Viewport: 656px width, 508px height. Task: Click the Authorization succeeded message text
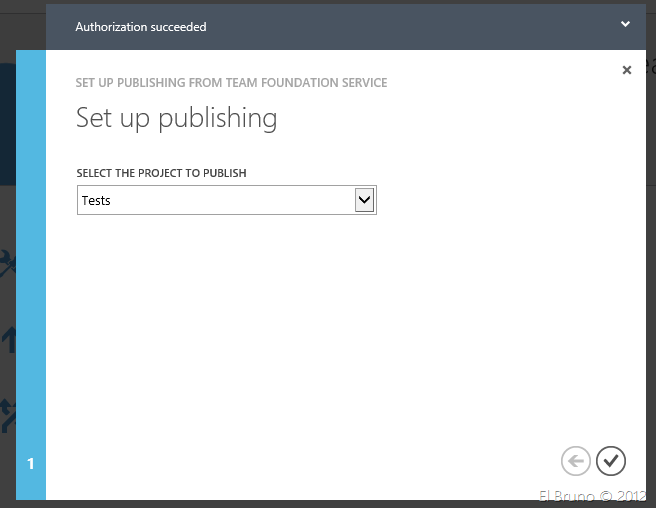click(141, 27)
